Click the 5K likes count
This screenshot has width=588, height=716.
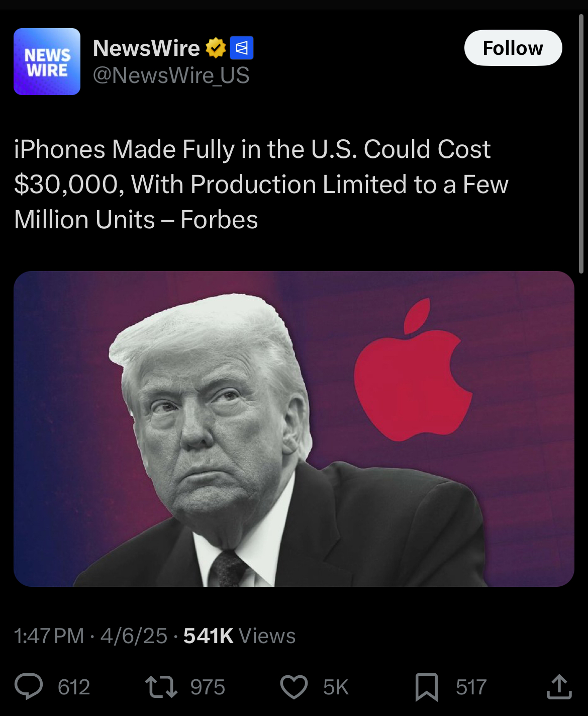coord(336,687)
